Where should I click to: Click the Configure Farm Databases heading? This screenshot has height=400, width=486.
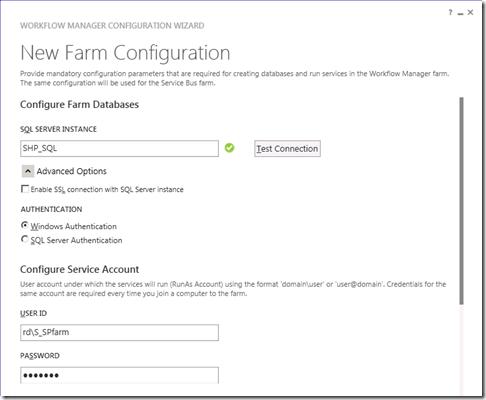pyautogui.click(x=79, y=104)
